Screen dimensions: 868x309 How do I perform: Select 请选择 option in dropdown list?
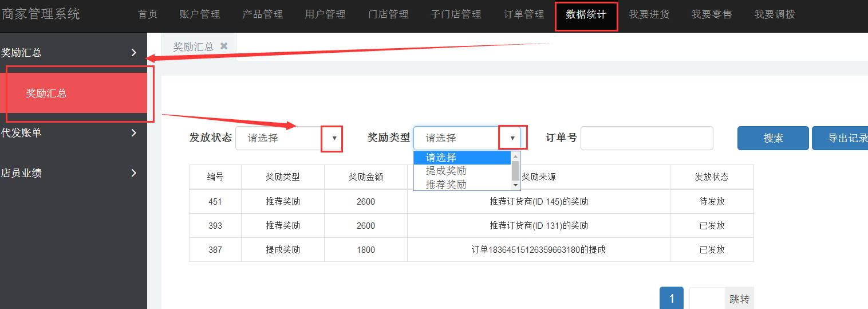point(463,157)
